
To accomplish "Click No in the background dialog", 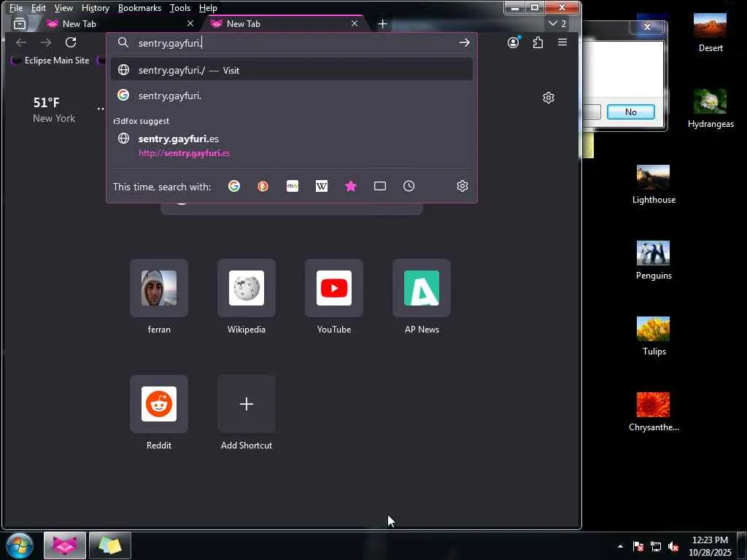I will click(631, 112).
